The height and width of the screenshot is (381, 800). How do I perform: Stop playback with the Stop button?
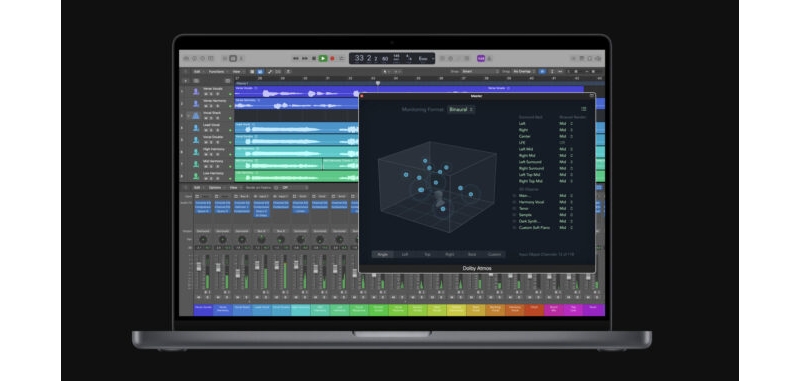click(314, 59)
